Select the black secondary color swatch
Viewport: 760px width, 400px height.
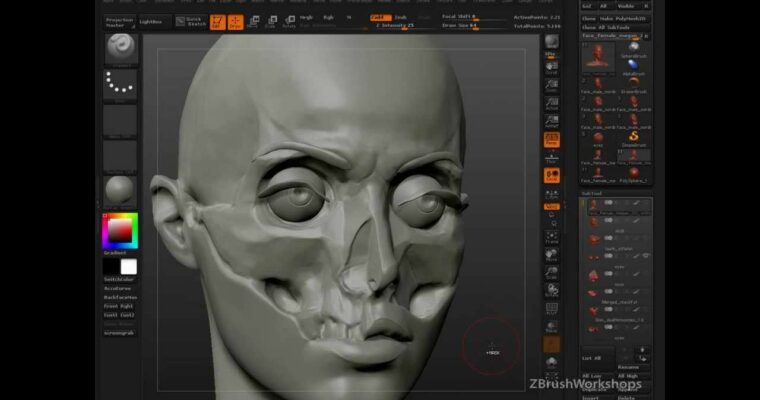(111, 266)
